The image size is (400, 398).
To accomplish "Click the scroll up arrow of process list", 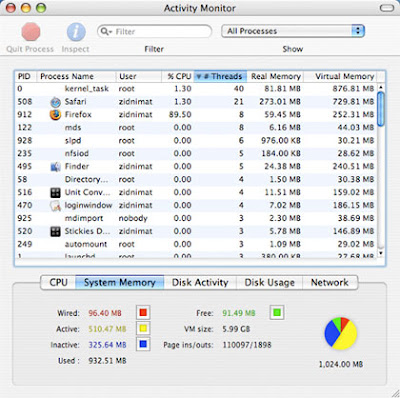I will (381, 87).
